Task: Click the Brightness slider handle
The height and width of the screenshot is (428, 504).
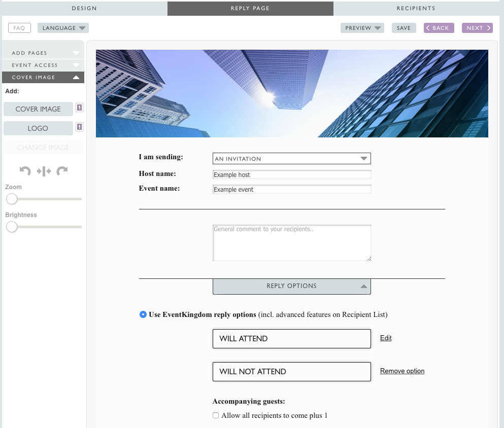Action: (x=12, y=227)
